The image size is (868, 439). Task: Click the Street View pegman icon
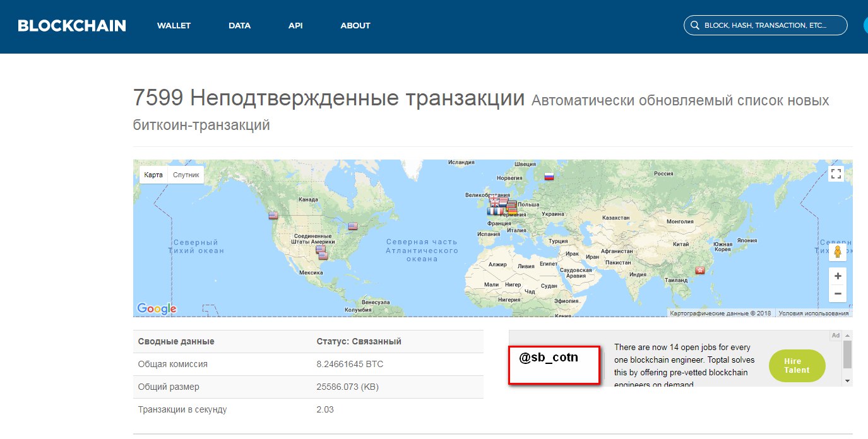coord(837,253)
